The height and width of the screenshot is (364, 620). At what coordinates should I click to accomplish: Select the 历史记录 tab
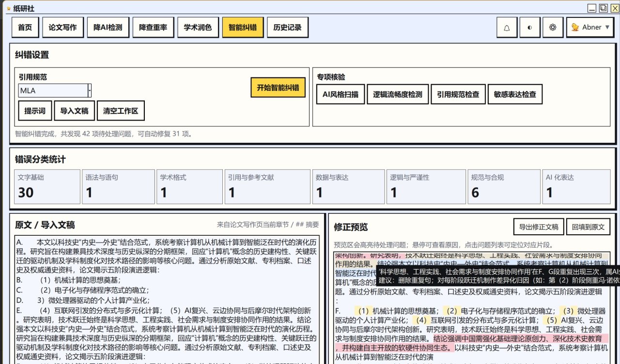tap(288, 28)
